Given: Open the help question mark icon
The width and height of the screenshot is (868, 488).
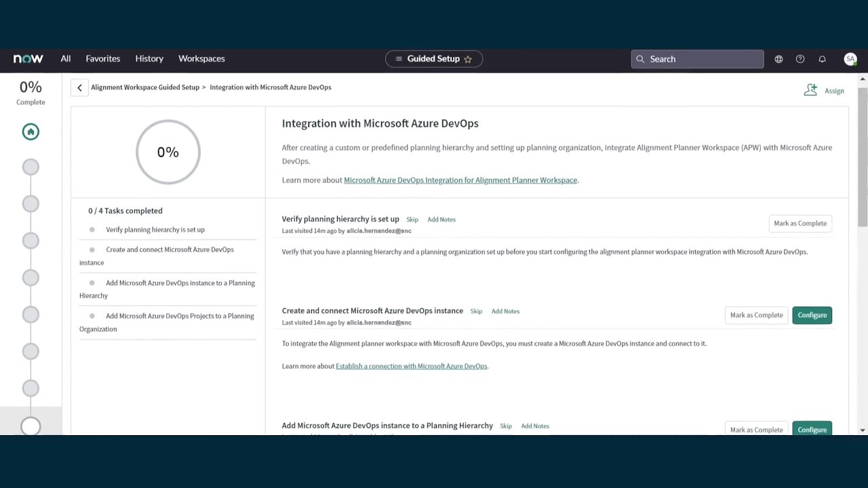Looking at the screenshot, I should point(800,59).
